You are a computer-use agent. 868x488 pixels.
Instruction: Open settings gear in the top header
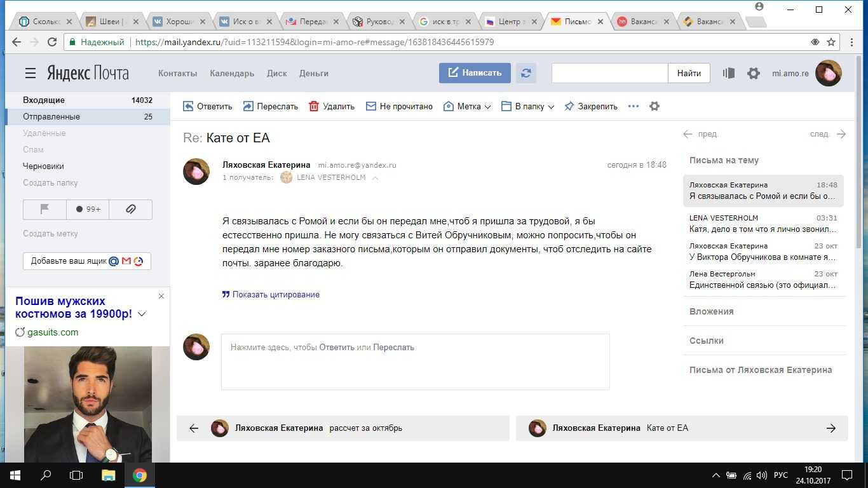[754, 73]
